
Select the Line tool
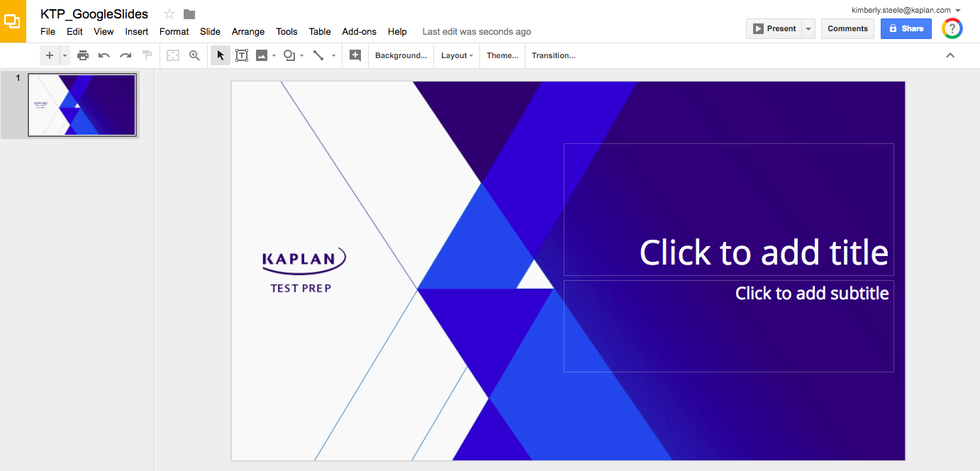(318, 55)
